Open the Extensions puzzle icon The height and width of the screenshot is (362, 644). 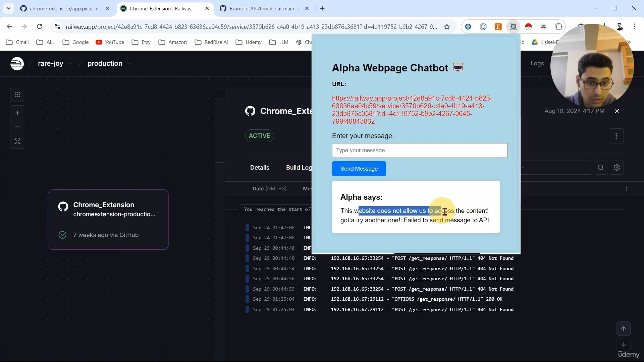point(559,26)
